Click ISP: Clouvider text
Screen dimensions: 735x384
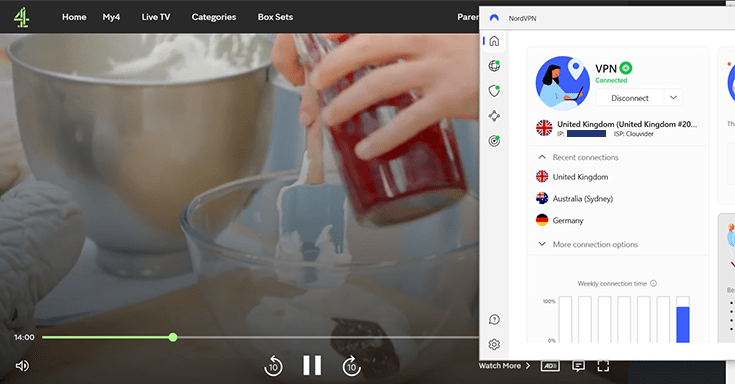tap(634, 134)
